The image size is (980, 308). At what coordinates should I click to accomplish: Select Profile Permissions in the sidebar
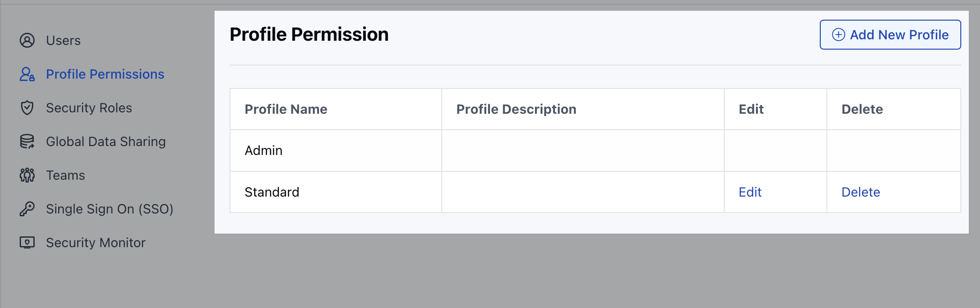point(105,74)
